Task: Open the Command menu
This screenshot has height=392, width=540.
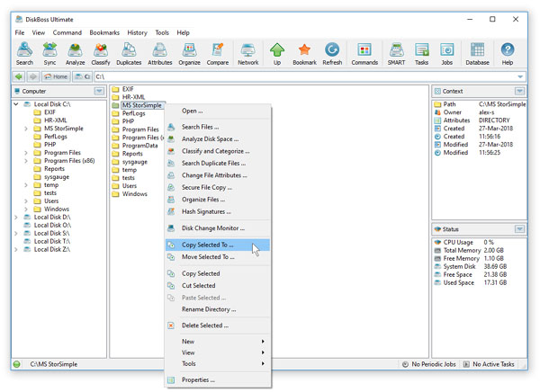Action: [x=67, y=32]
